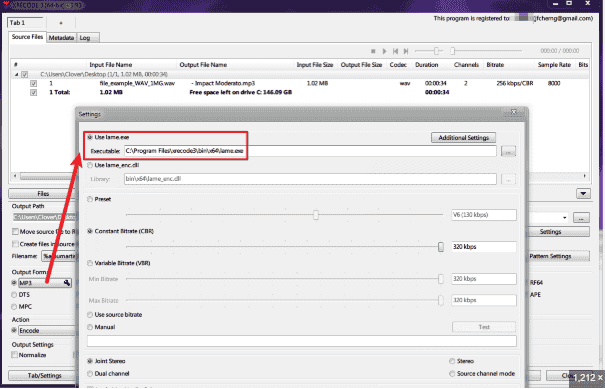The width and height of the screenshot is (605, 389).
Task: Click the Additional Settings button
Action: [463, 138]
